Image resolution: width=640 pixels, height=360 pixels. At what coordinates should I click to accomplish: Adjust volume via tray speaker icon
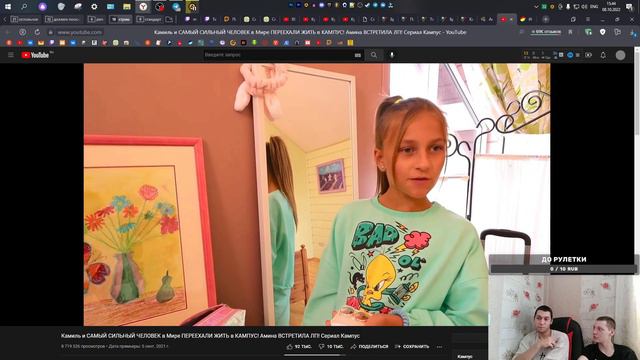pos(584,7)
